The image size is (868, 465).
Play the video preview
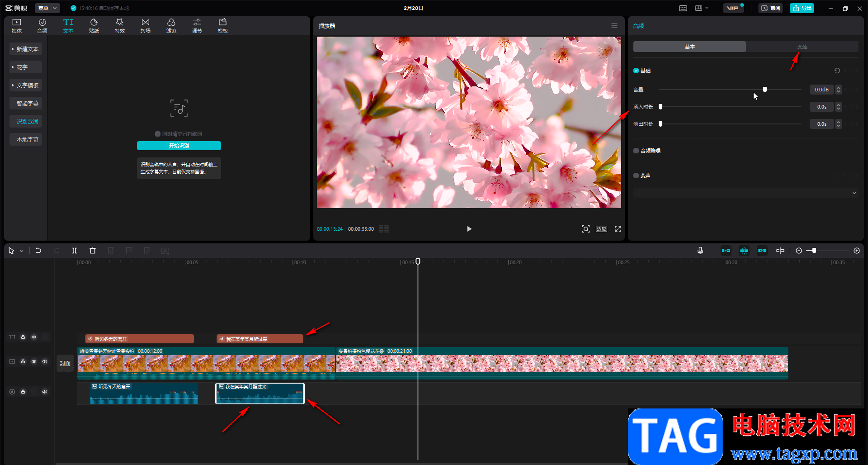[469, 229]
